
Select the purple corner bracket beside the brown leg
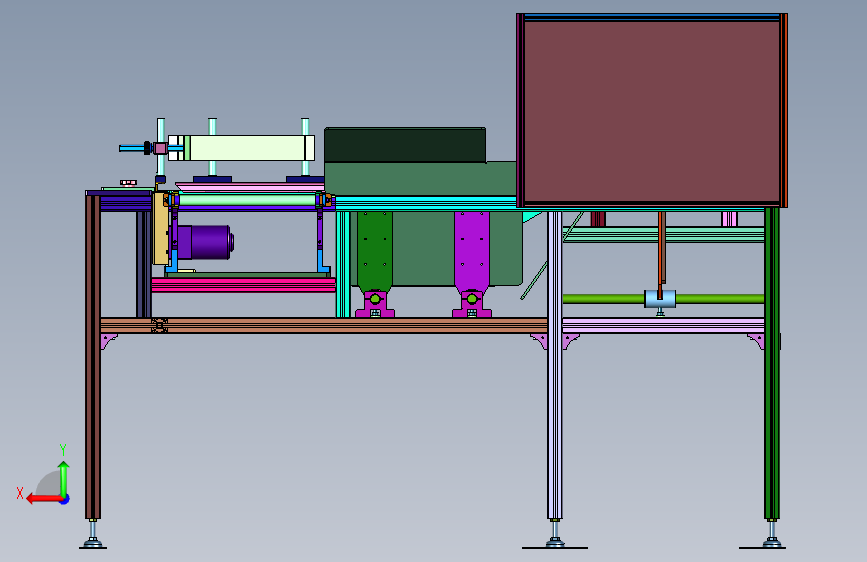tap(108, 341)
